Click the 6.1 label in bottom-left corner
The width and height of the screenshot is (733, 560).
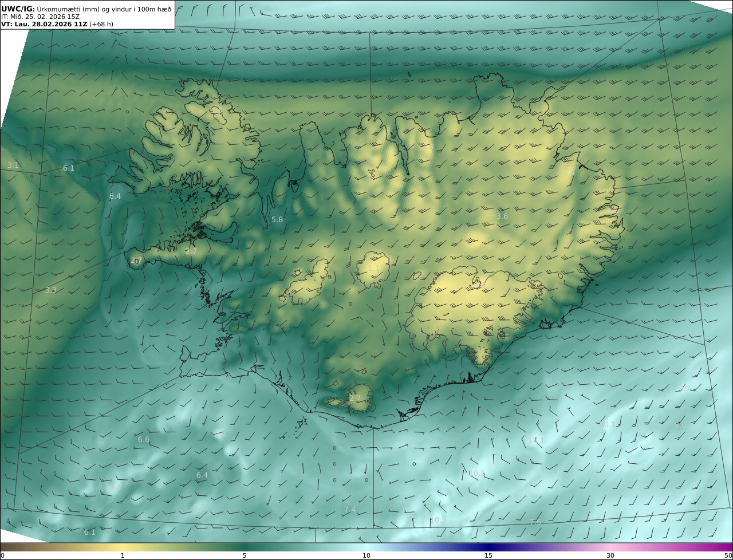(x=90, y=532)
